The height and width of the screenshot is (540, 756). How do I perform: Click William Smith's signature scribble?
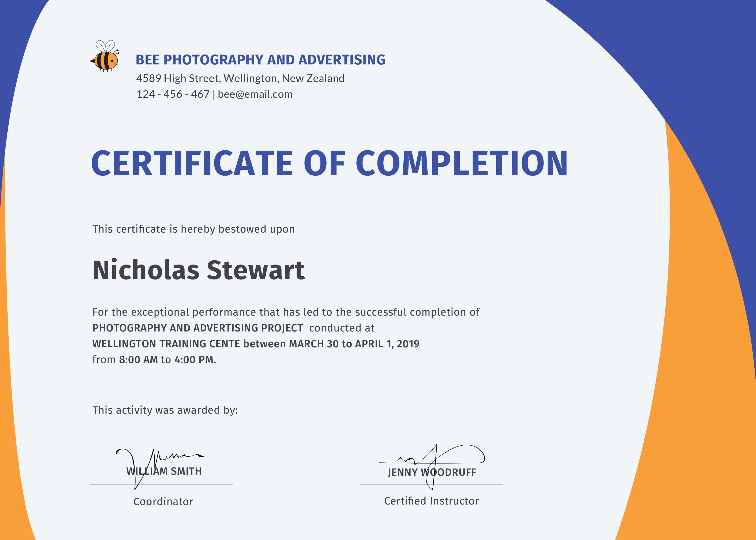pyautogui.click(x=176, y=456)
